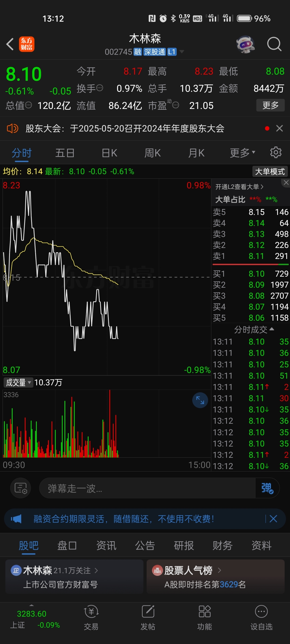Close the 开通L2 order panel
Viewport: 290px width, 644px height.
286,182
